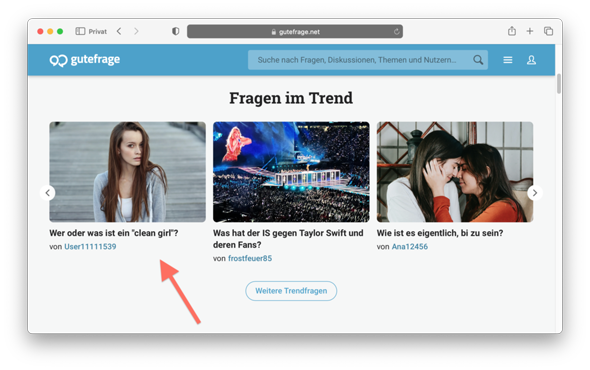
Task: Click the page vertical scrollbar
Action: (x=559, y=84)
